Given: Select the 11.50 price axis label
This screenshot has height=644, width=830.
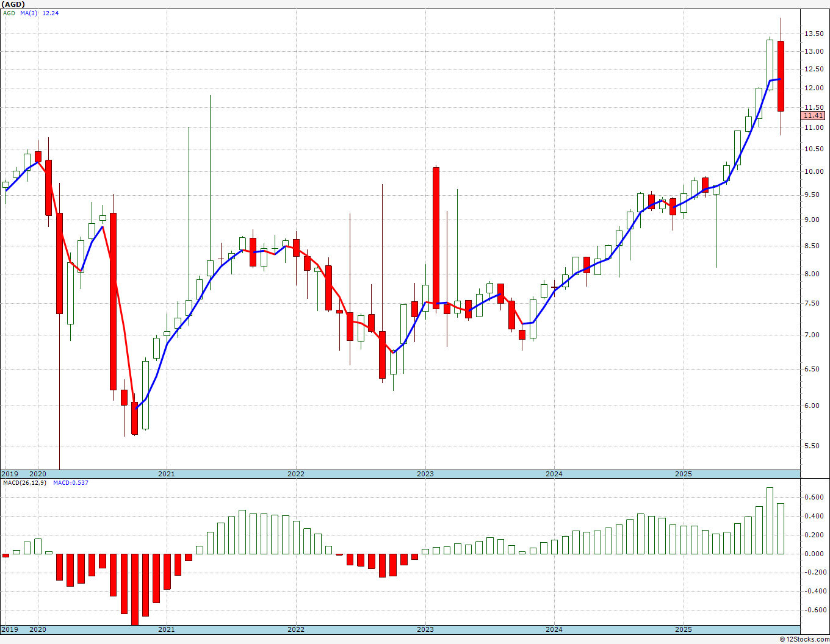Looking at the screenshot, I should coord(814,107).
